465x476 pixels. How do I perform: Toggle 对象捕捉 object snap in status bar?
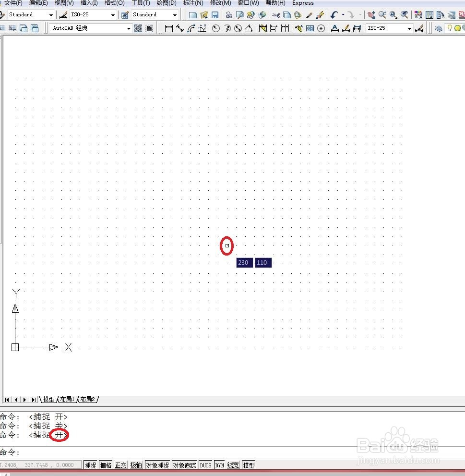(158, 465)
